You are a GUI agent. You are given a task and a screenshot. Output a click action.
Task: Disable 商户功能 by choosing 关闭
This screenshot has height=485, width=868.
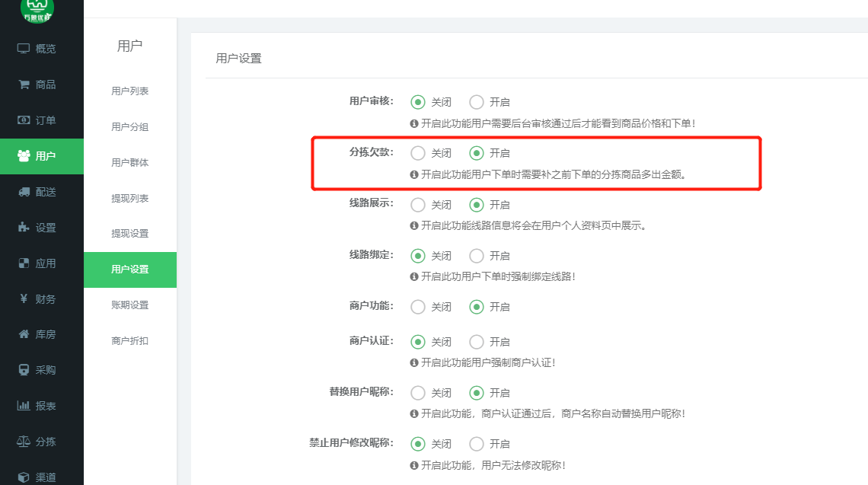(418, 307)
